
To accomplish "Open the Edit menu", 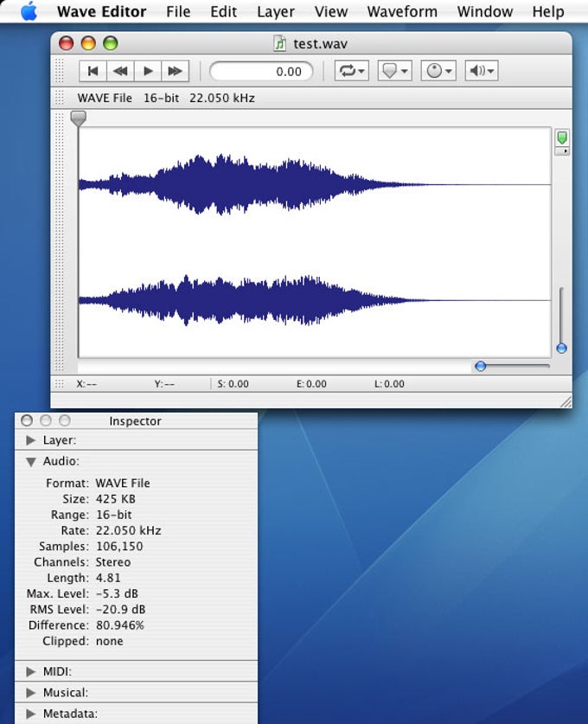I will point(223,11).
